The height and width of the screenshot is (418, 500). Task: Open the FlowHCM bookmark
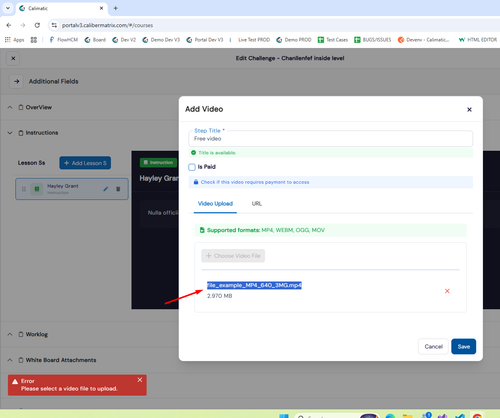[x=63, y=40]
